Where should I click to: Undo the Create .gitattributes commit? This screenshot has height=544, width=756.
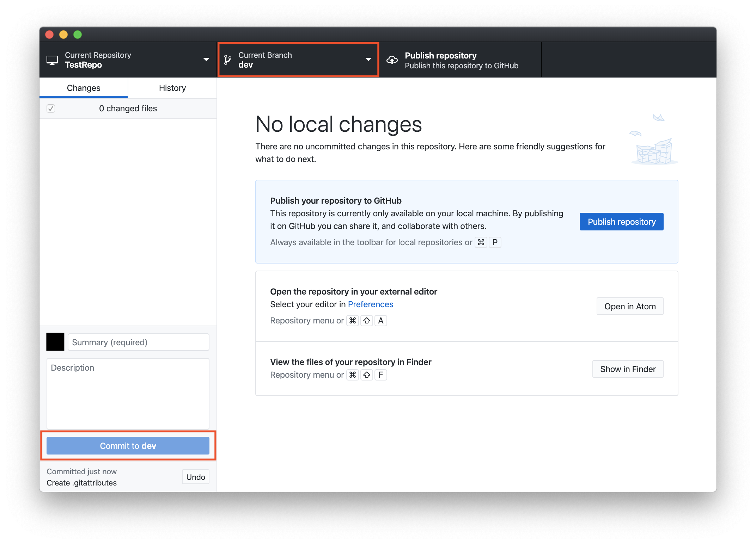pyautogui.click(x=195, y=477)
